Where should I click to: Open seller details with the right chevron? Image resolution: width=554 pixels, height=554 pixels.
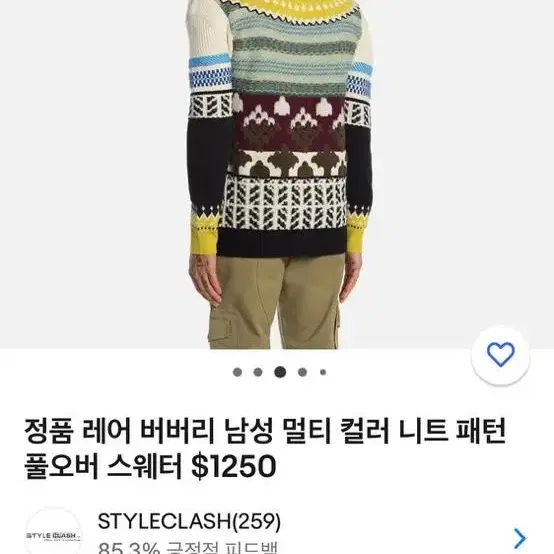(520, 538)
